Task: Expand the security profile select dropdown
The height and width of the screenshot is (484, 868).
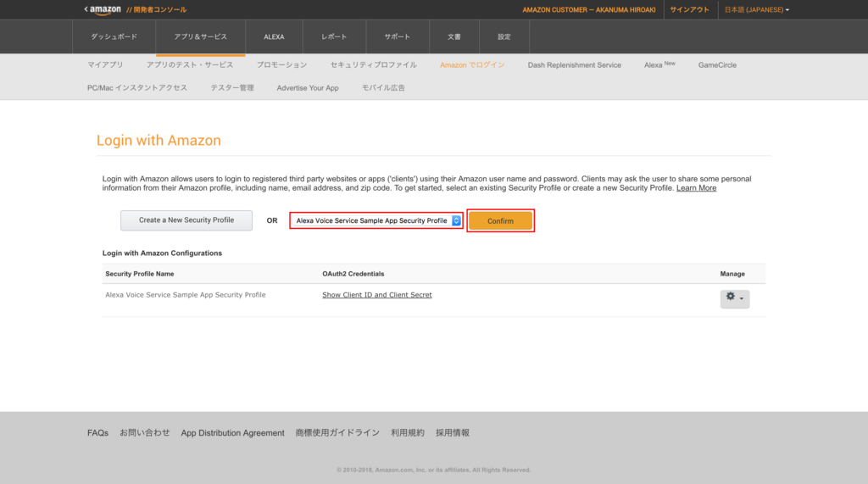Action: (x=376, y=220)
